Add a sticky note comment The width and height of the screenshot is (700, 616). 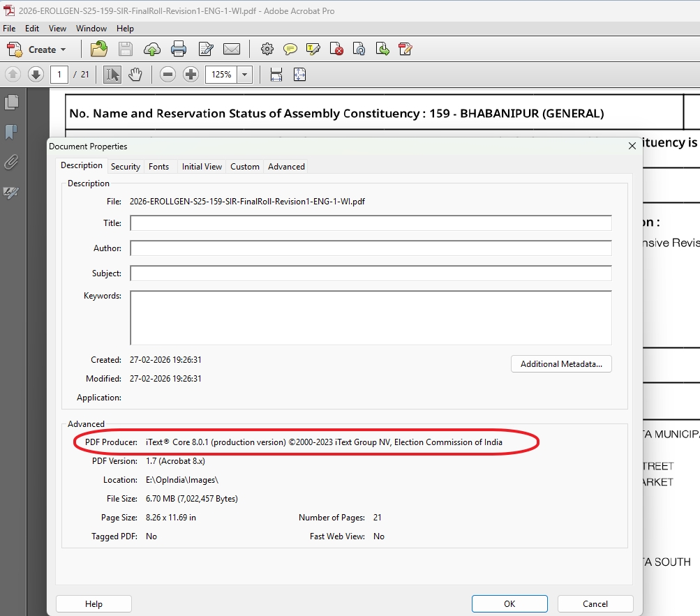tap(290, 49)
